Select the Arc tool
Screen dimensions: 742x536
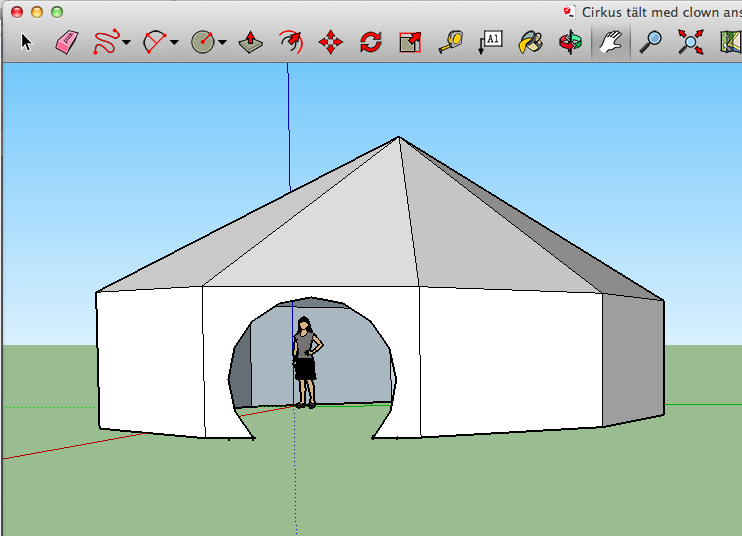click(155, 42)
